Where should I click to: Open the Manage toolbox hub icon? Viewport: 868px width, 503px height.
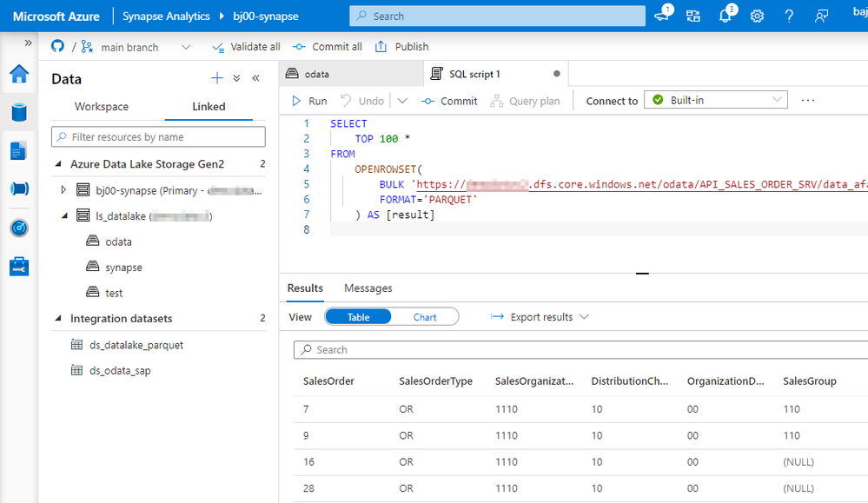coord(19,266)
